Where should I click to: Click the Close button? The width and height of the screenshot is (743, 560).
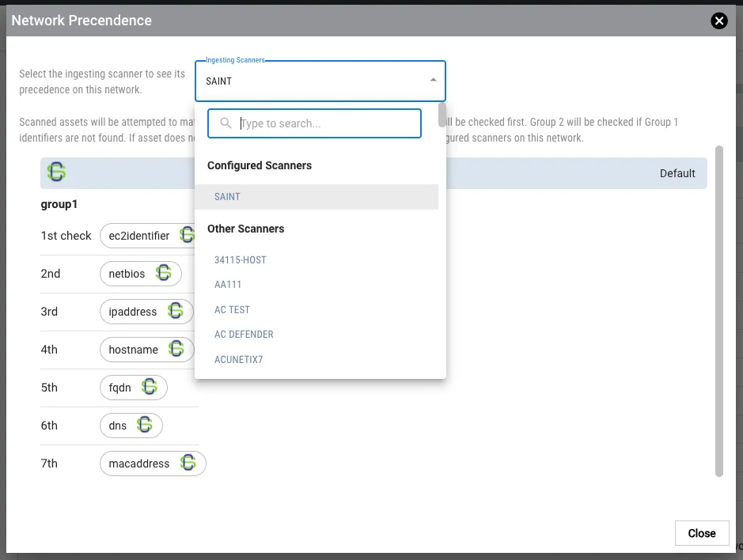pyautogui.click(x=702, y=533)
